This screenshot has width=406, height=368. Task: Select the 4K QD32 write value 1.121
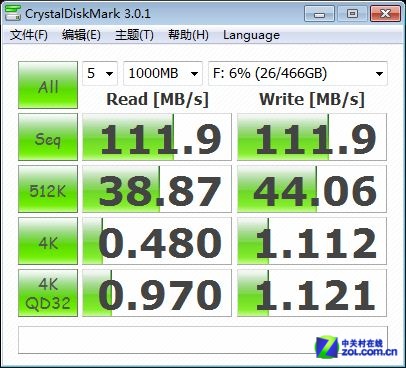[x=312, y=293]
